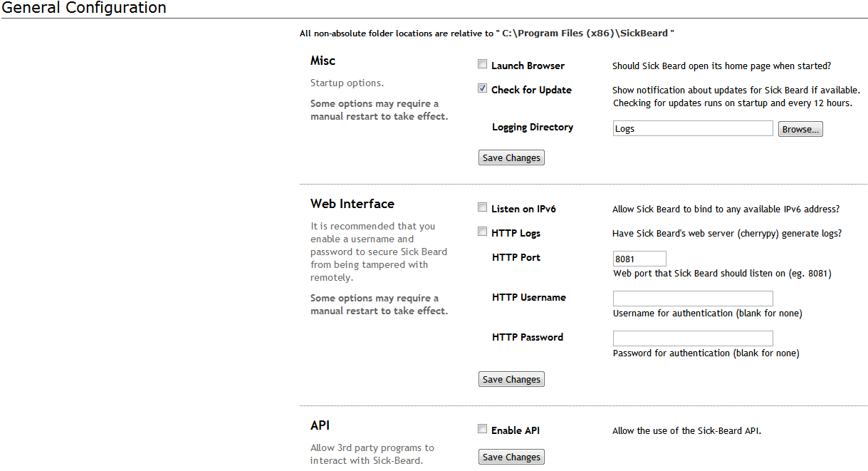Image resolution: width=868 pixels, height=471 pixels.
Task: Tick the Launch Browser checkbox
Action: (x=483, y=65)
